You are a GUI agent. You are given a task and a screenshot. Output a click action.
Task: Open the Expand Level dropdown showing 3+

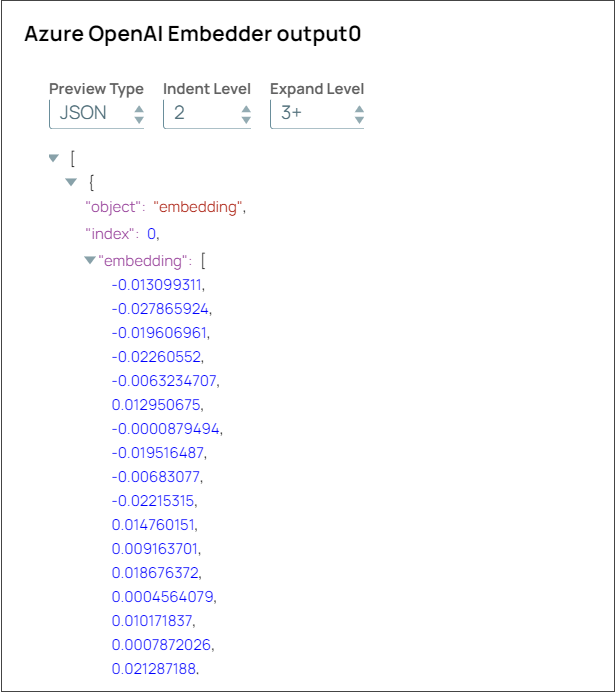pos(317,114)
